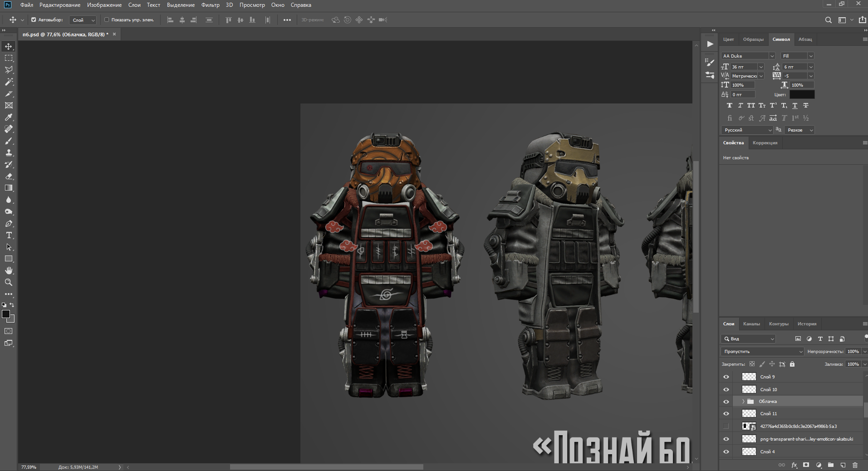Open the Файл menu

click(x=27, y=5)
